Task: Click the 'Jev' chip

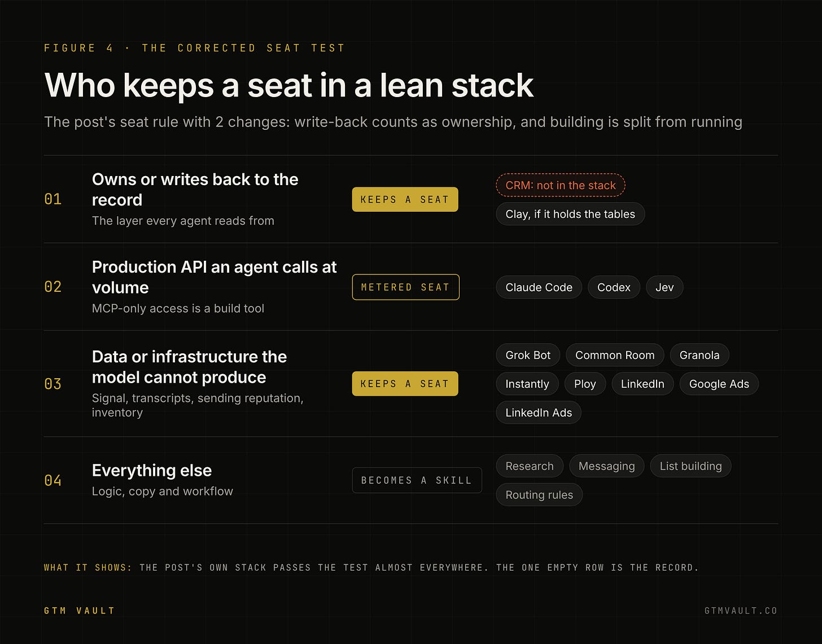Action: [664, 287]
